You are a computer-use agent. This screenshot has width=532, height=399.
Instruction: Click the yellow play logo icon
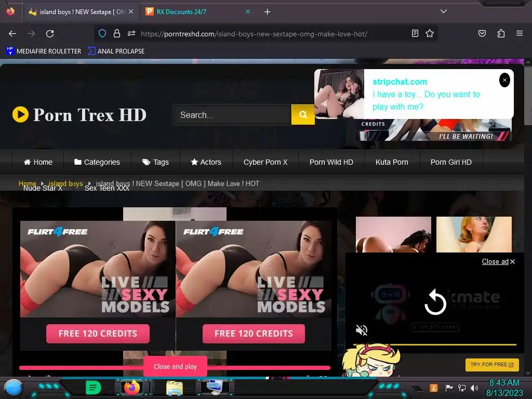pos(20,114)
